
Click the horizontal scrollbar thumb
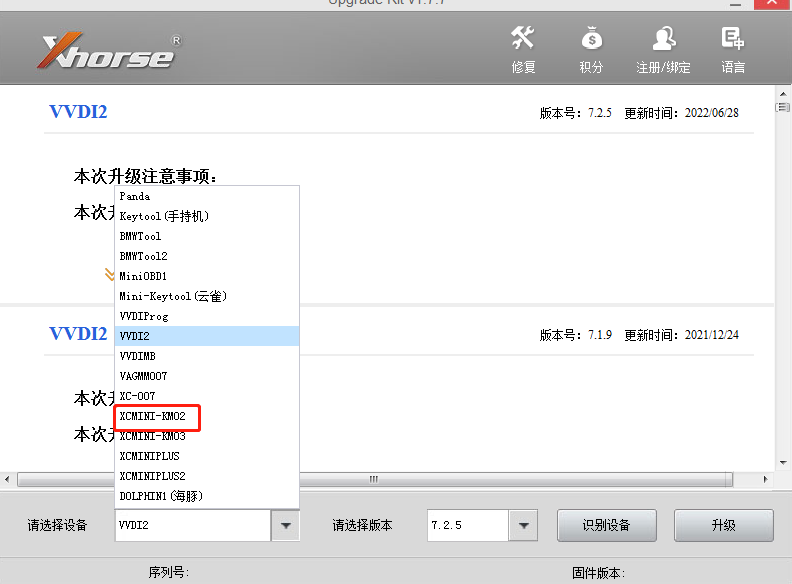(x=375, y=479)
